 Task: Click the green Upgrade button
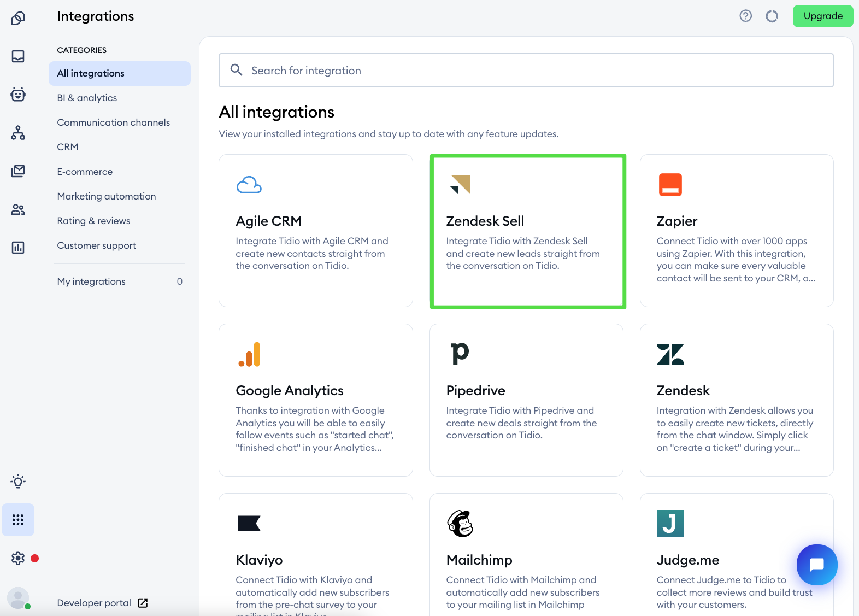(x=823, y=16)
